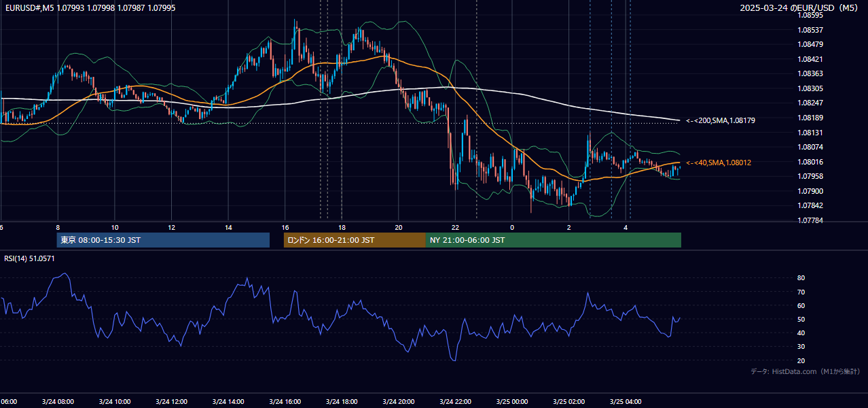Click RSI scale value 30
The width and height of the screenshot is (868, 408).
tap(801, 346)
